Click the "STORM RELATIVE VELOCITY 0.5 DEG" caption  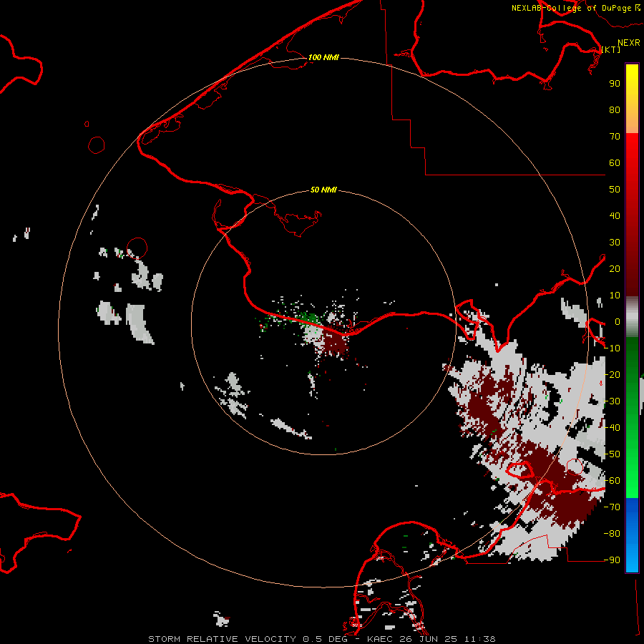pos(248,639)
